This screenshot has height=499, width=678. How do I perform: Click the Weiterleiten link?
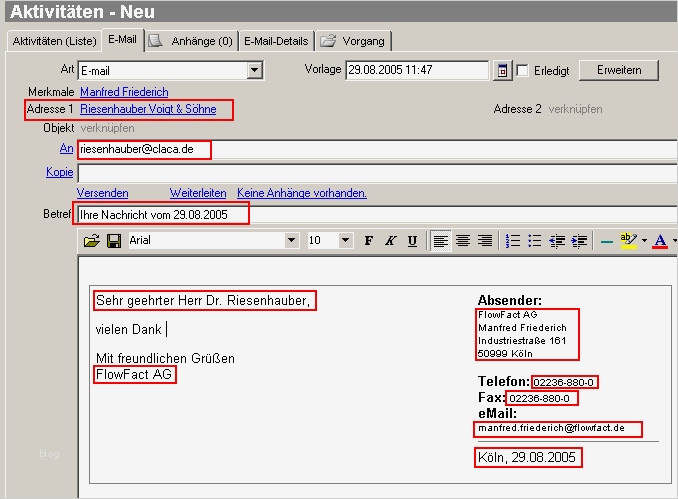[x=198, y=193]
